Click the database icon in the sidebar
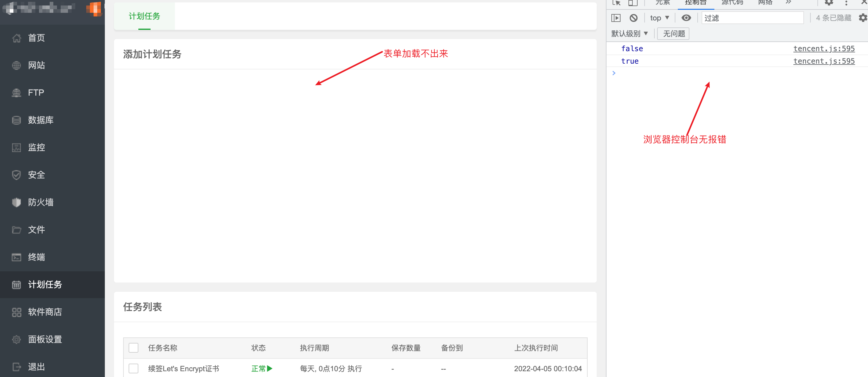The height and width of the screenshot is (377, 868). tap(16, 120)
